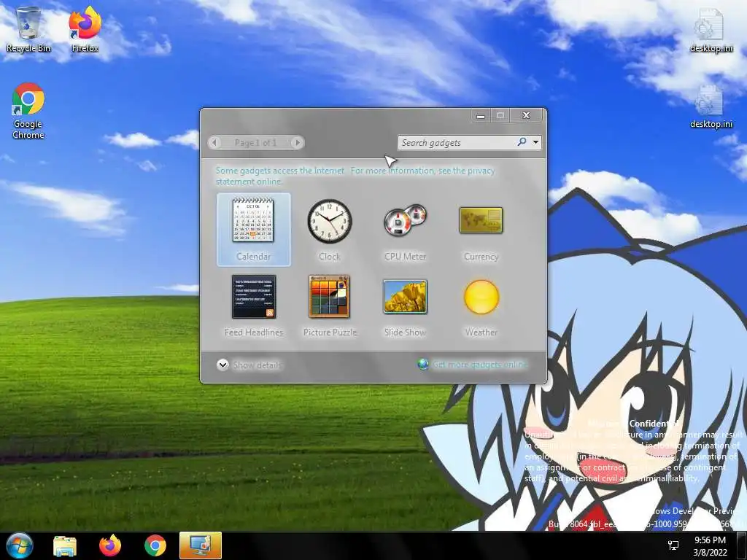The image size is (747, 560).
Task: Click the taskbar clock showing 9:56 PM
Action: 710,545
